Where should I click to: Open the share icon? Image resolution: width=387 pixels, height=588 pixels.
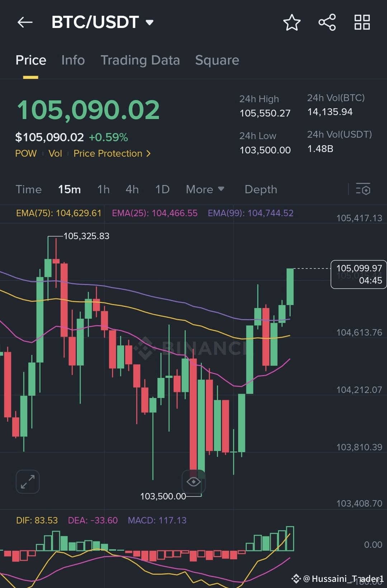[327, 22]
